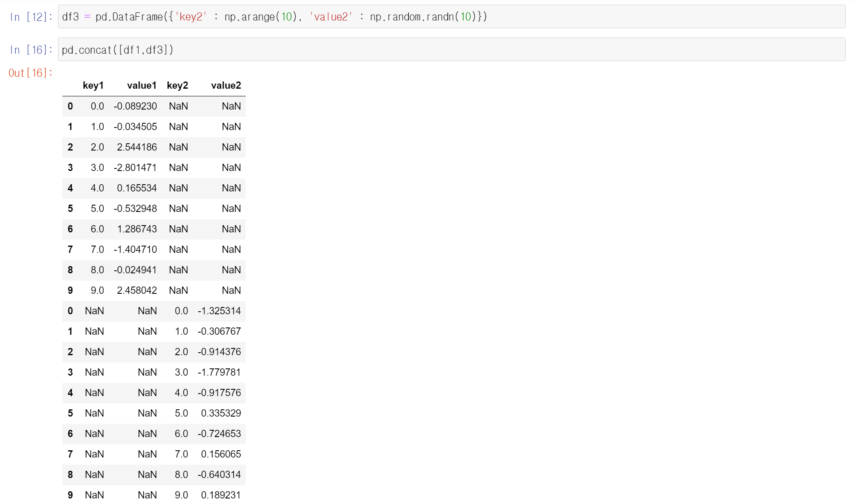Click the value2 cell -0.724653
The width and height of the screenshot is (855, 504).
click(219, 434)
